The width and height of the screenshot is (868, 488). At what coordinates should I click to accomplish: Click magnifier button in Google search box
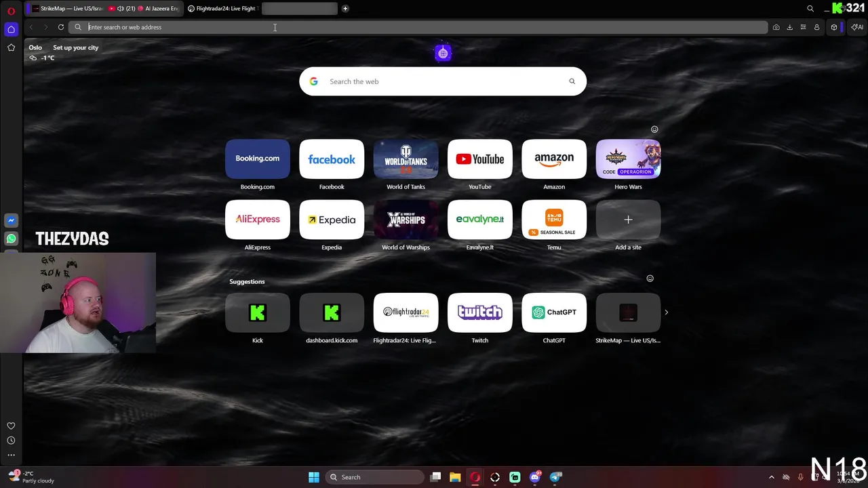pyautogui.click(x=572, y=81)
